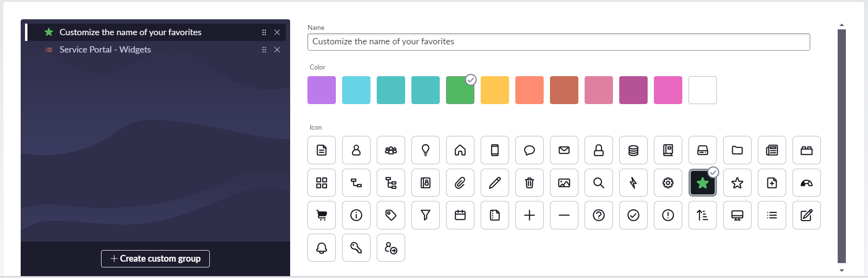Select the trash can icon
Image resolution: width=868 pixels, height=279 pixels.
click(529, 183)
